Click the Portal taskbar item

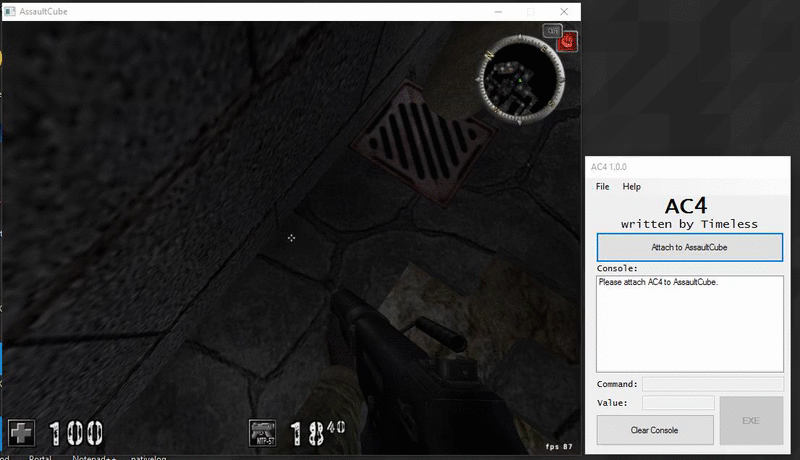(x=40, y=457)
